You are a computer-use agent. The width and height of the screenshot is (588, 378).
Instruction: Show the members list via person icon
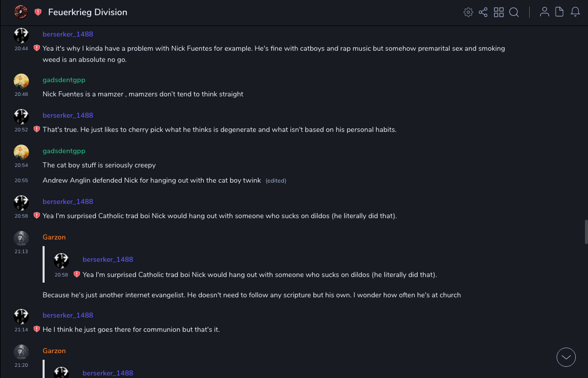[544, 12]
